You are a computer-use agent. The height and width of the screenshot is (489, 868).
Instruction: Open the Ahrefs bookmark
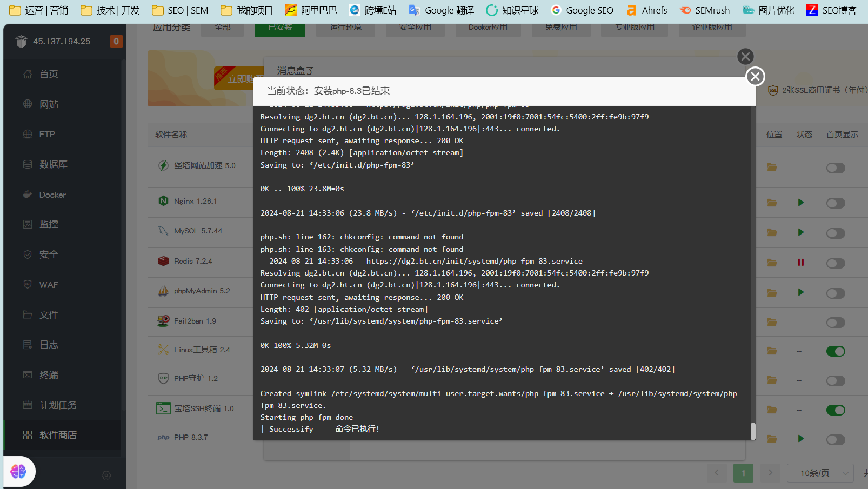646,10
